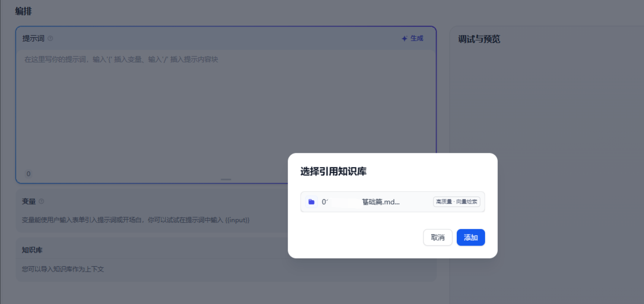This screenshot has height=304, width=644.
Task: Click the prompt character count badge
Action: pyautogui.click(x=29, y=174)
